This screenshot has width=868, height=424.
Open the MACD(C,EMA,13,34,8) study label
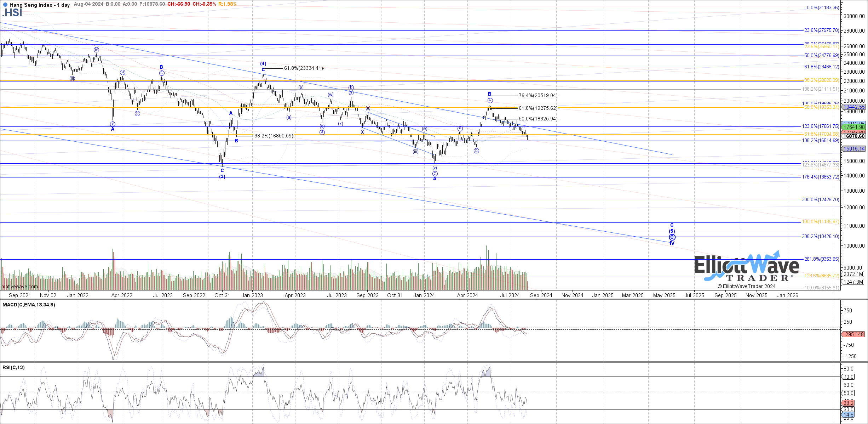[x=29, y=305]
